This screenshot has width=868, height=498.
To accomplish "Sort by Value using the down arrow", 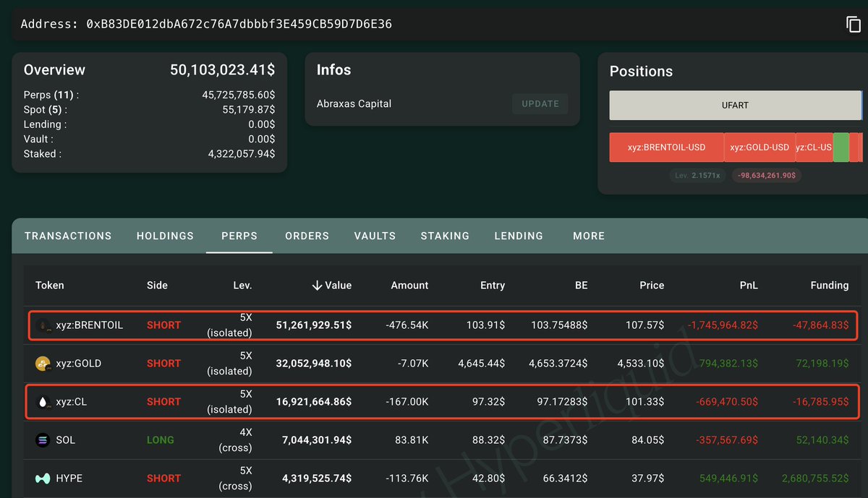I will (x=317, y=286).
